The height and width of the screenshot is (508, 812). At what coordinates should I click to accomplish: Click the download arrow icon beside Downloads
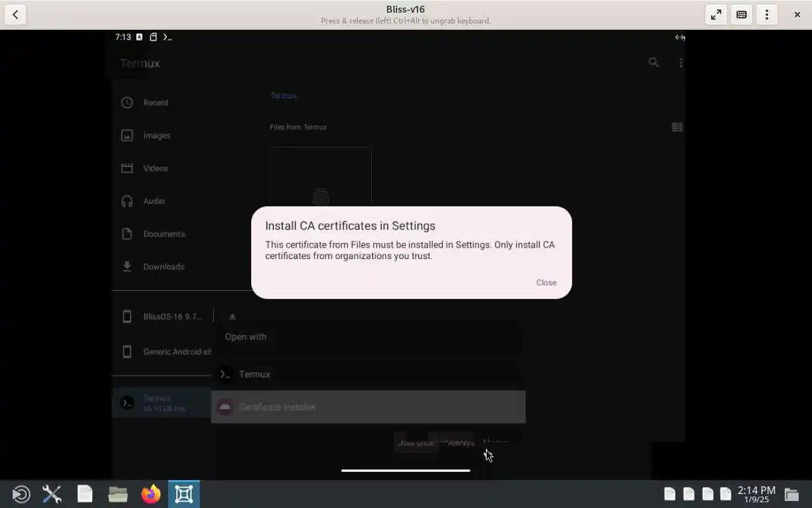[x=127, y=267]
